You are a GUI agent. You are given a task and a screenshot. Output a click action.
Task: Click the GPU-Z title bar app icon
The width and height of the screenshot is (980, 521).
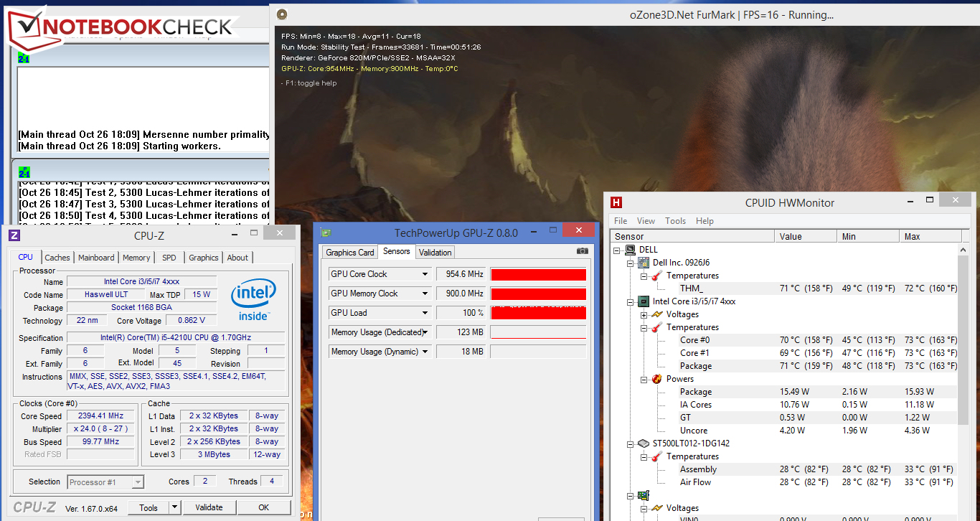coord(326,233)
